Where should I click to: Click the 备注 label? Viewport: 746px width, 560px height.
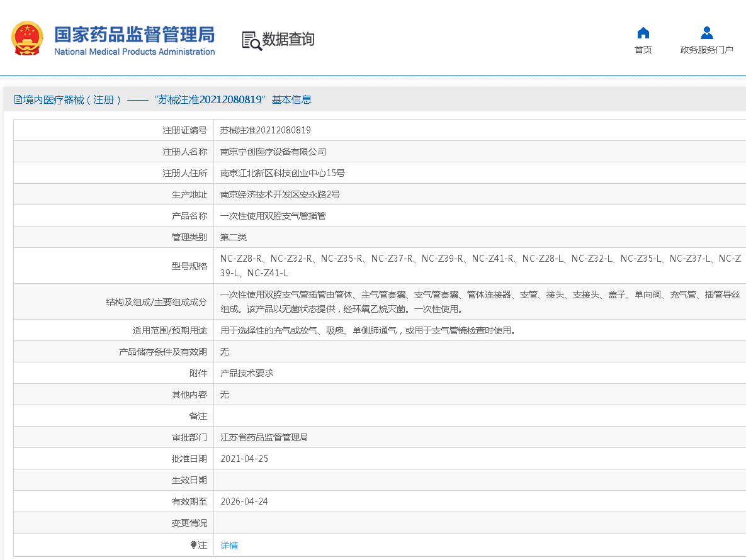coord(198,416)
